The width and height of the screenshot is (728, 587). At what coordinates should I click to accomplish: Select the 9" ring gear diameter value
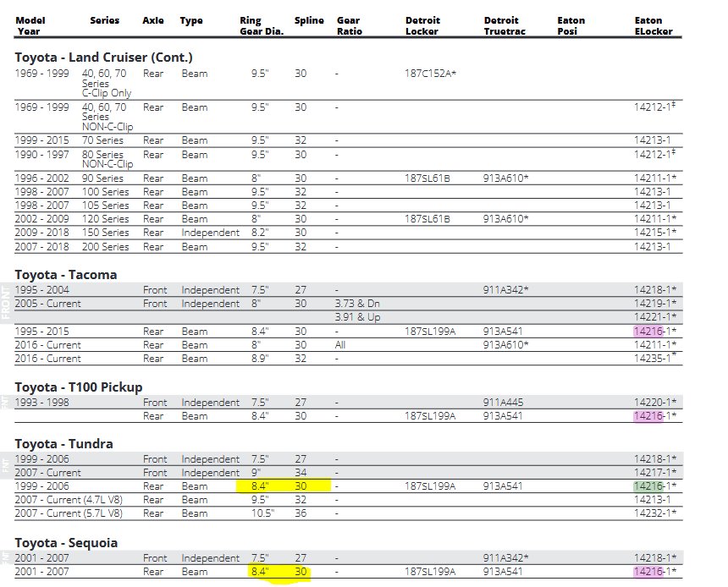click(256, 472)
